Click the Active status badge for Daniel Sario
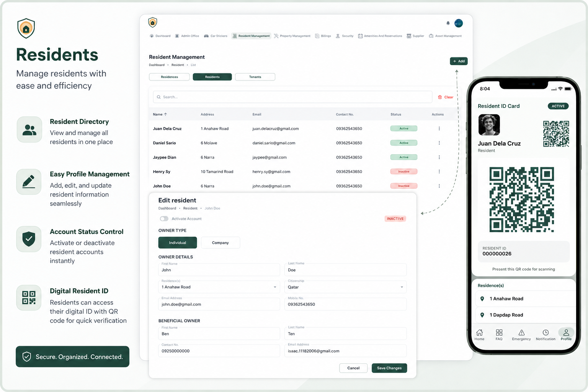588x392 pixels. 404,143
